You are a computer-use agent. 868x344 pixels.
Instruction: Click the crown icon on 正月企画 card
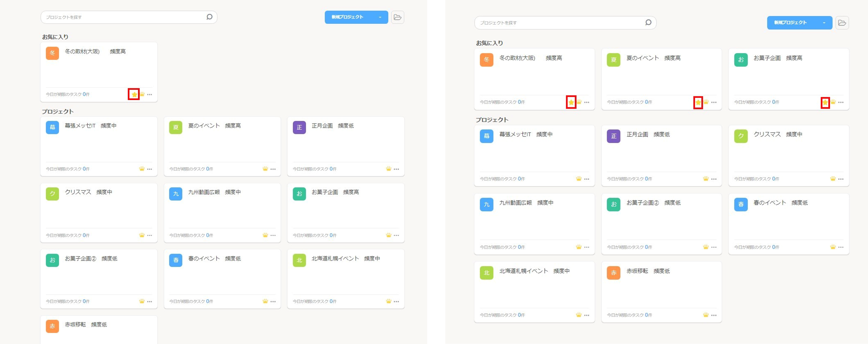(388, 169)
